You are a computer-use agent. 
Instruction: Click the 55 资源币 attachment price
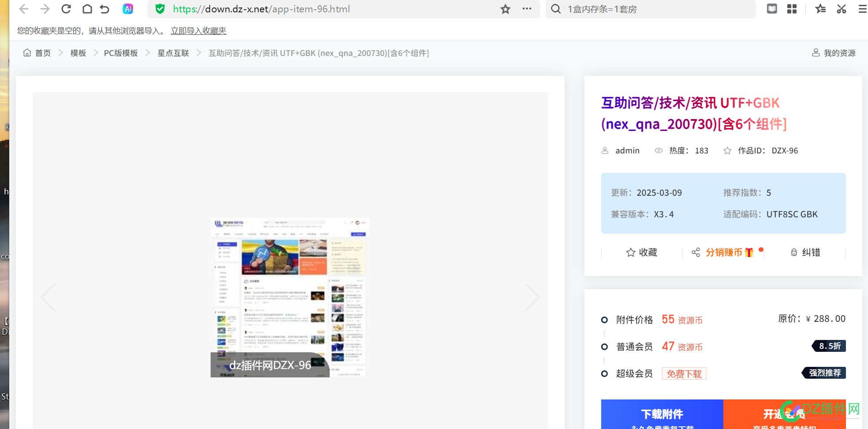coord(682,320)
